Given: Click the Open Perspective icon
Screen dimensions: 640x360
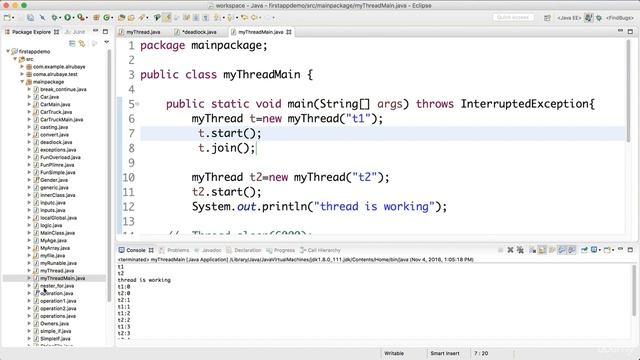Looking at the screenshot, I should pos(547,18).
